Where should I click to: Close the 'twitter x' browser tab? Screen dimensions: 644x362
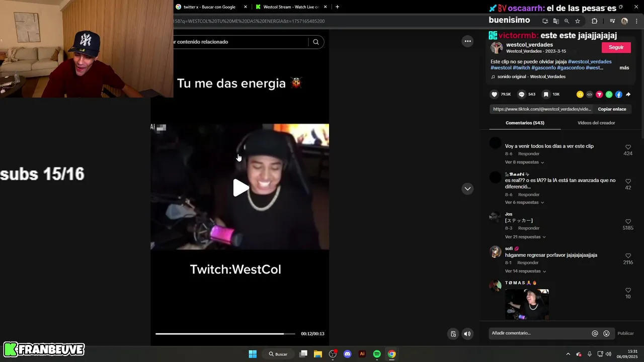[246, 7]
